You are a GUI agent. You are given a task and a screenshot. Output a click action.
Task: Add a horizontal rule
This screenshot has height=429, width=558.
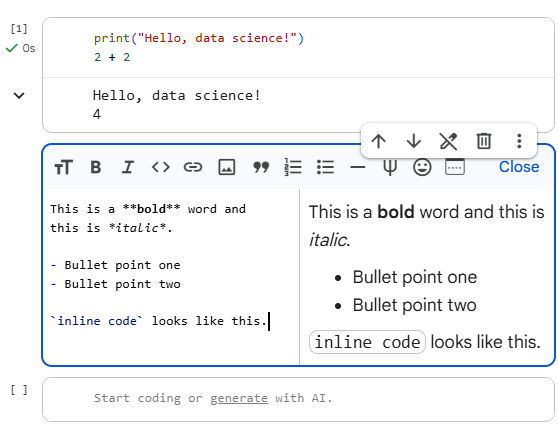click(358, 167)
